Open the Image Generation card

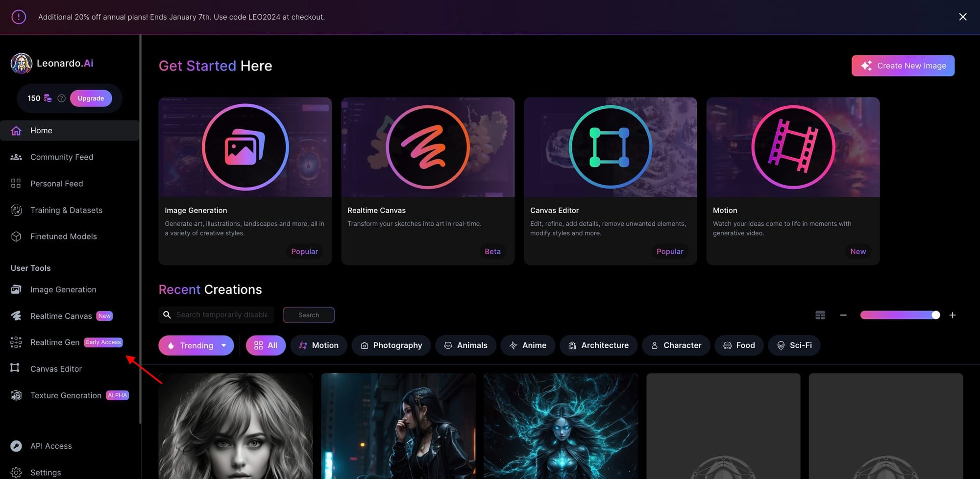[x=245, y=181]
